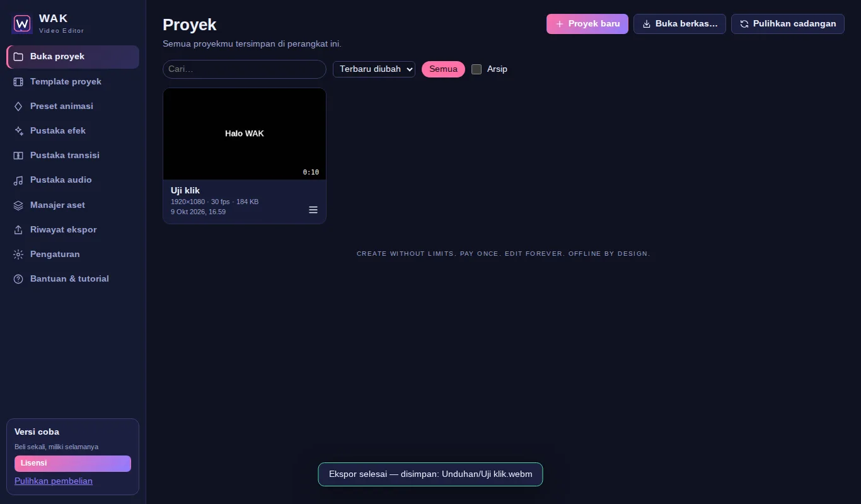Click the WAK logo icon
Viewport: 861px width, 504px height.
tap(22, 24)
